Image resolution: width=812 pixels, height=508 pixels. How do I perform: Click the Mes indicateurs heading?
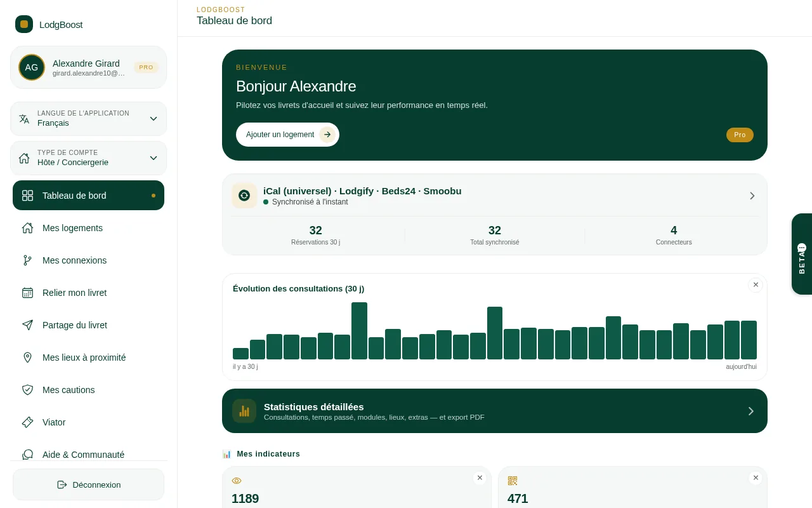[x=268, y=454]
